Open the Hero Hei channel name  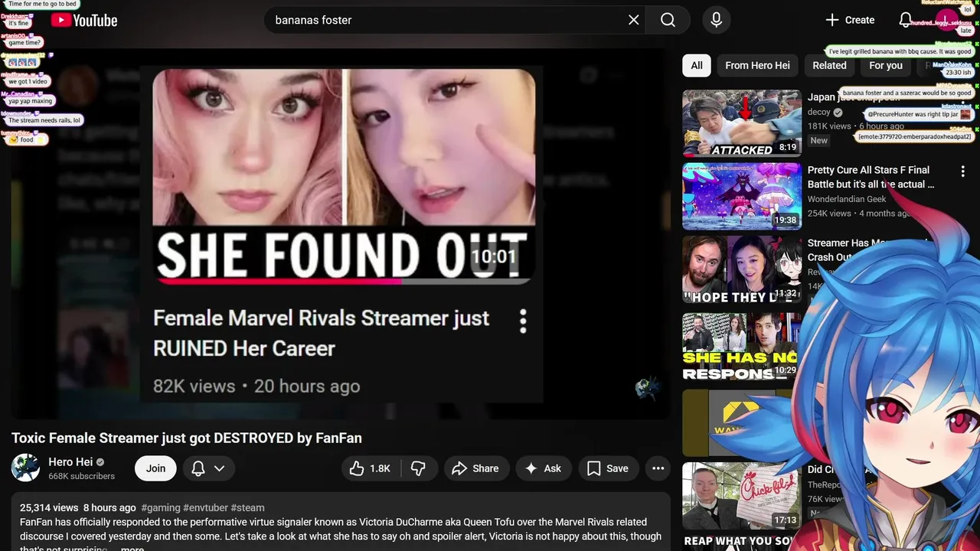coord(70,461)
